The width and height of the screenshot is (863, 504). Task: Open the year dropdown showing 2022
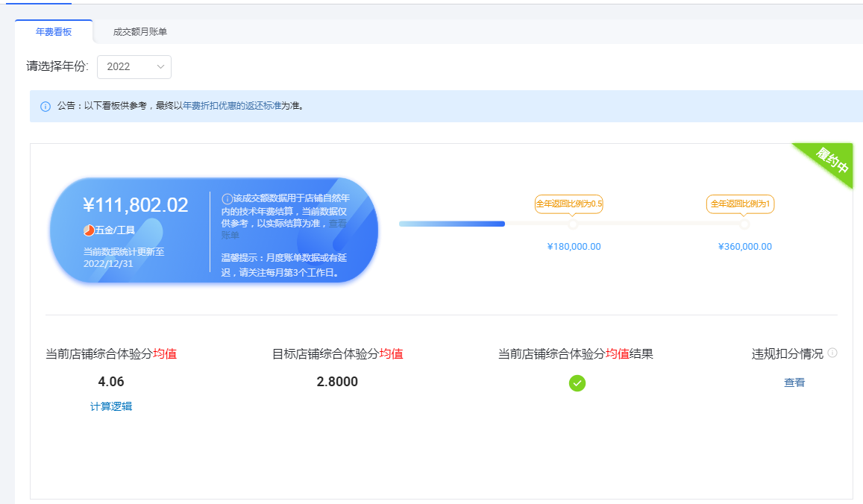pyautogui.click(x=134, y=66)
